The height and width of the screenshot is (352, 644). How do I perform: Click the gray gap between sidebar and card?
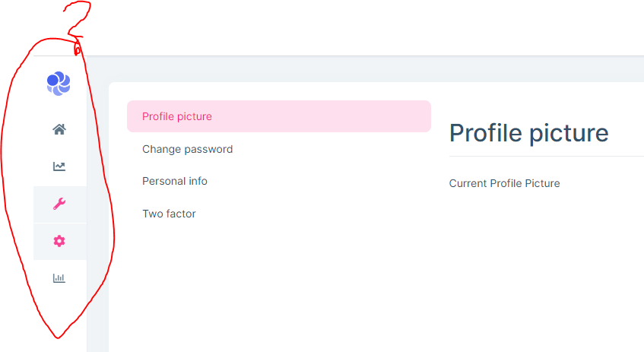pos(97,228)
